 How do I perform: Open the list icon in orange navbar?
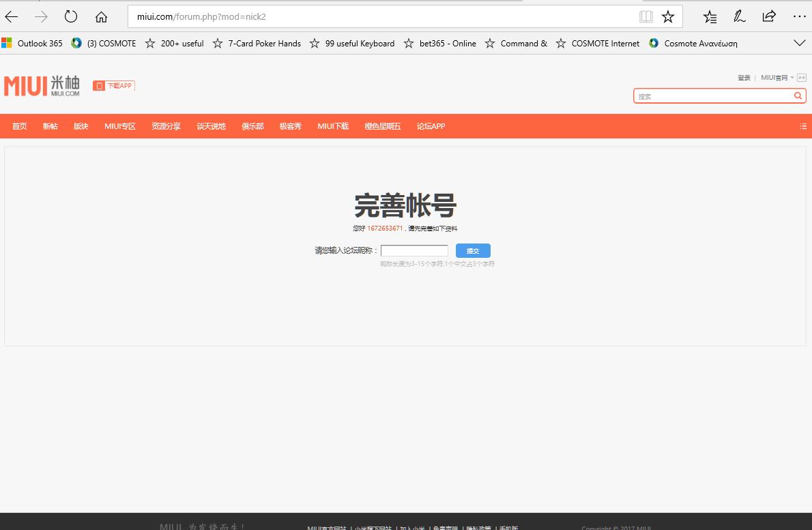coord(802,126)
